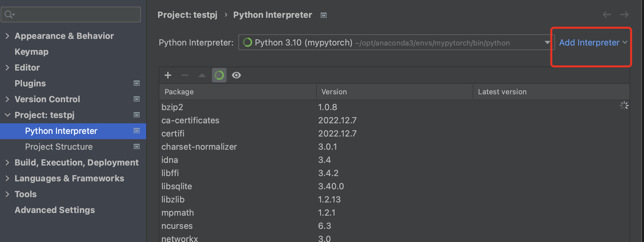The image size is (644, 242).
Task: Collapse the Project: testpj section
Action: coord(7,115)
